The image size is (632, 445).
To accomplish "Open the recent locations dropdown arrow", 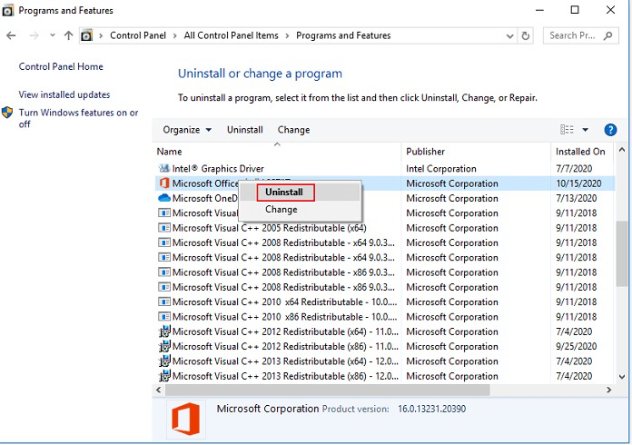I will (52, 35).
